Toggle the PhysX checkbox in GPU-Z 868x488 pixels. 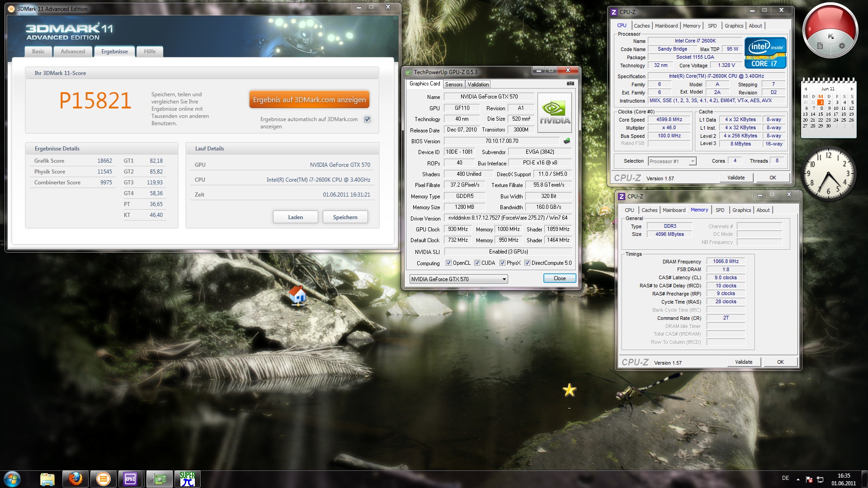[x=502, y=263]
